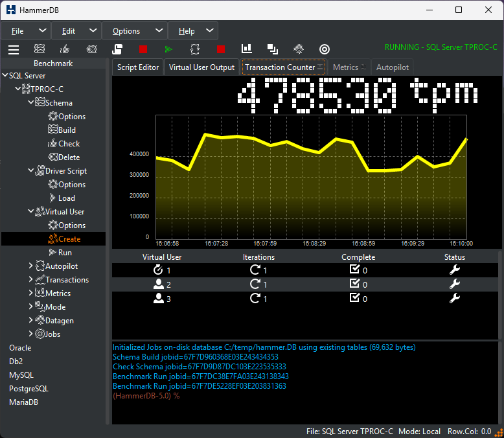Click the wrench status icon for user 2
Image resolution: width=504 pixels, height=438 pixels.
(x=455, y=284)
